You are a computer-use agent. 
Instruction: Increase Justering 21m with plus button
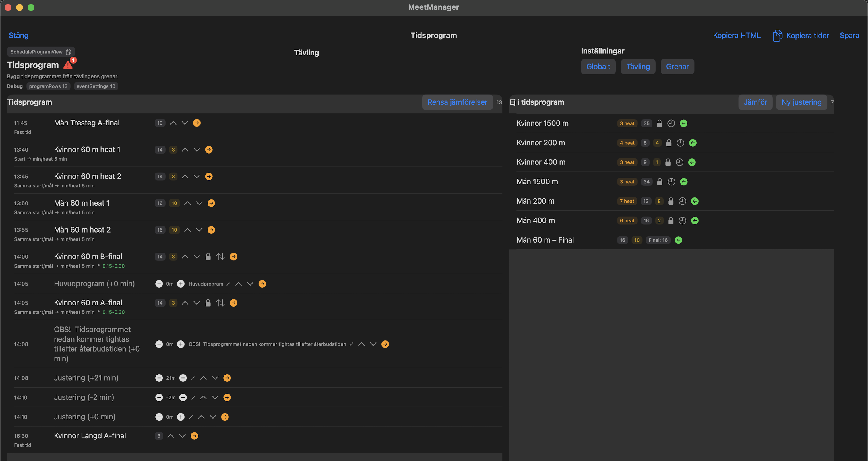[x=183, y=378]
